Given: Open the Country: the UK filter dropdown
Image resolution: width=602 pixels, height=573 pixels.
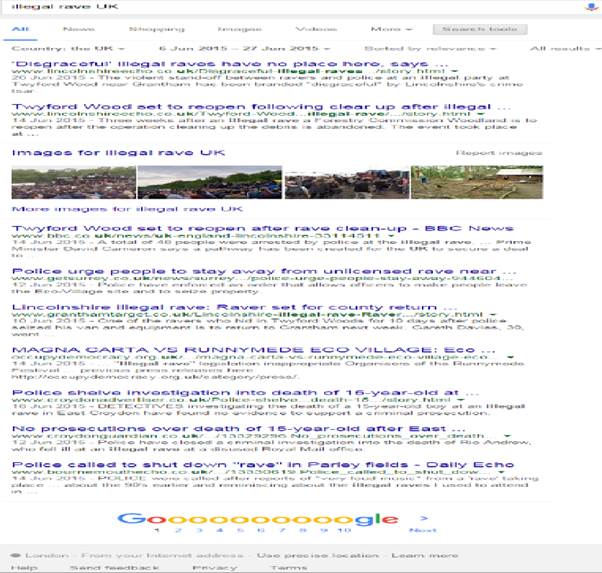Looking at the screenshot, I should 66,48.
